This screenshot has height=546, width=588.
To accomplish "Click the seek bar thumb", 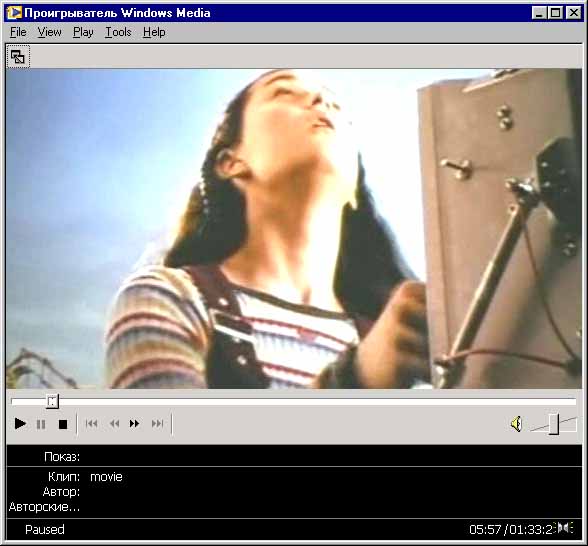I will coord(52,401).
